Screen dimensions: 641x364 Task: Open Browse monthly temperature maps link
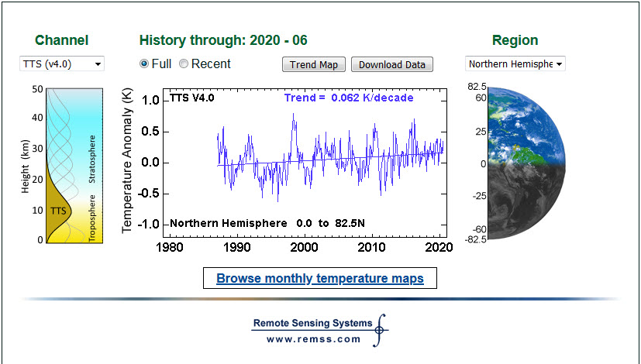click(319, 278)
